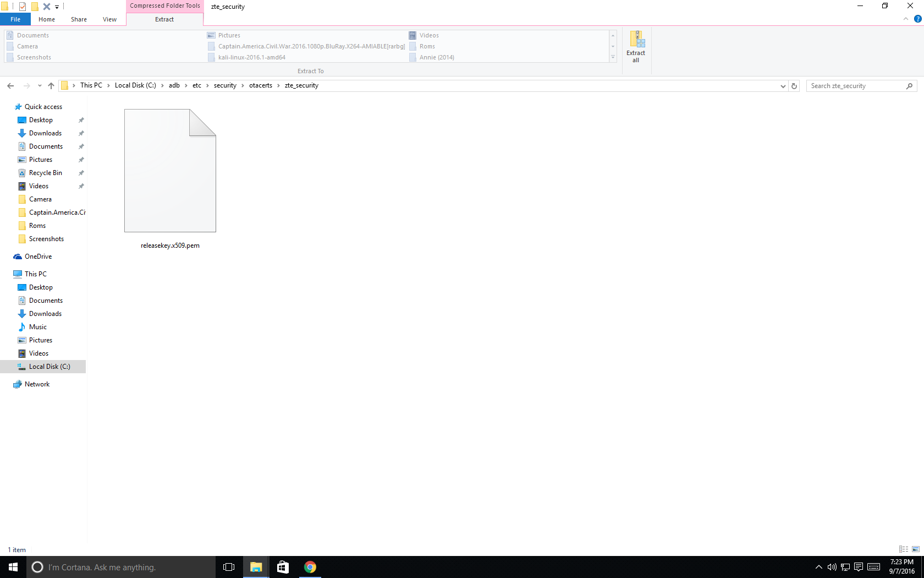Select the Extract ribbon tab
Image resolution: width=924 pixels, height=578 pixels.
[164, 19]
